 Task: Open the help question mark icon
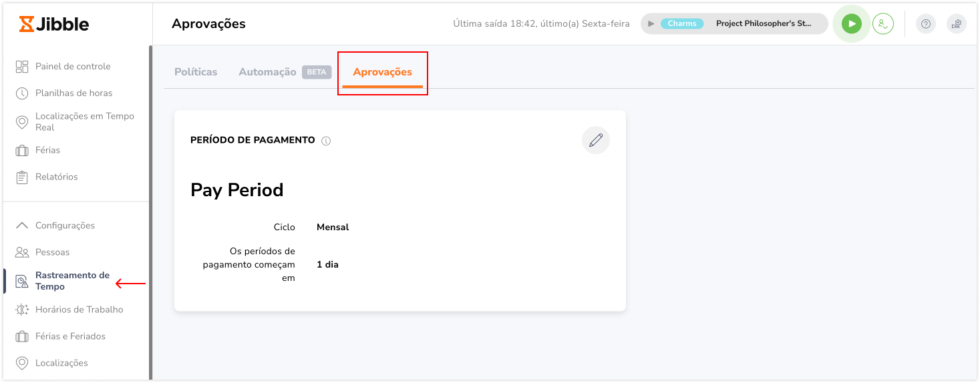(925, 24)
